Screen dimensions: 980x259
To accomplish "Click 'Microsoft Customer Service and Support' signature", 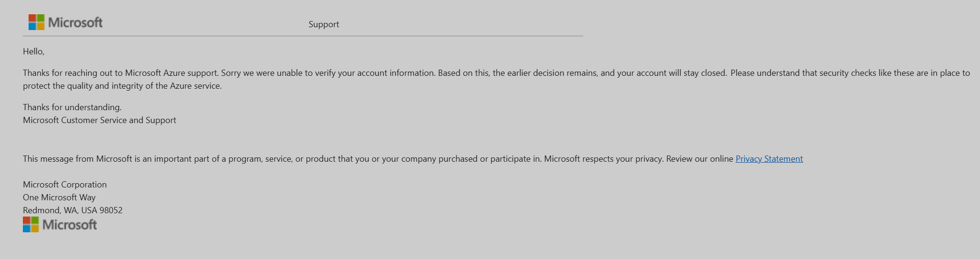I will pyautogui.click(x=100, y=120).
